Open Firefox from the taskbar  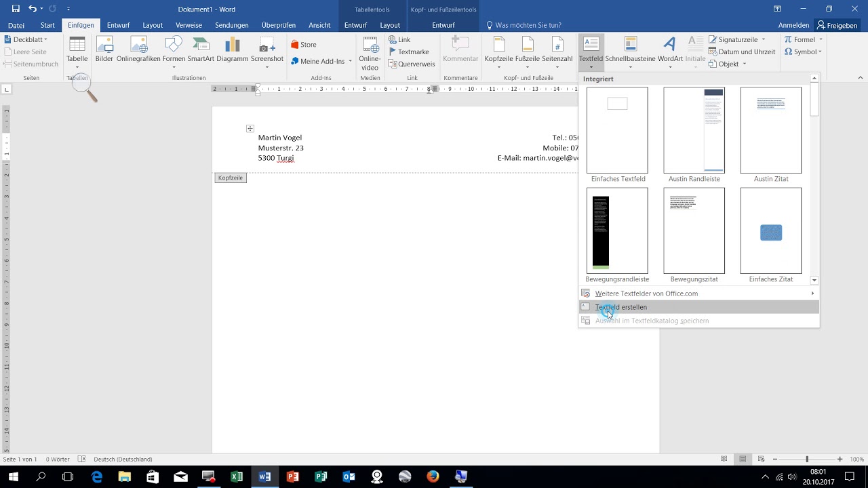coord(433,476)
